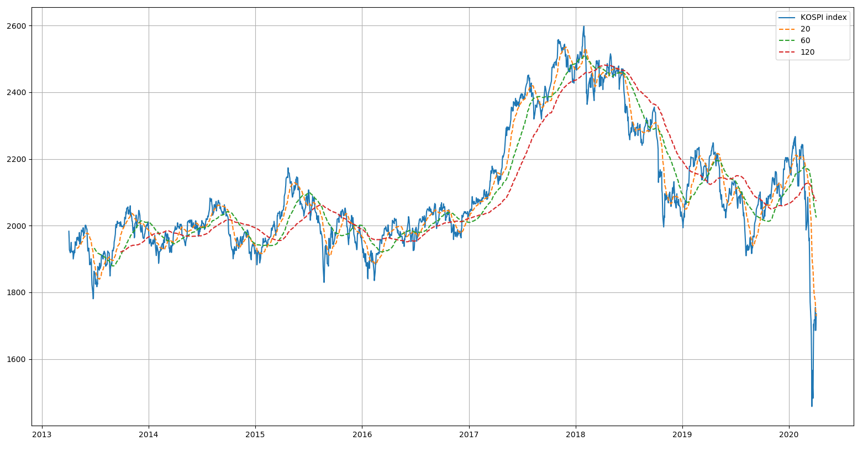The height and width of the screenshot is (451, 868).
Task: Click the green dashed legend line sample
Action: click(787, 40)
